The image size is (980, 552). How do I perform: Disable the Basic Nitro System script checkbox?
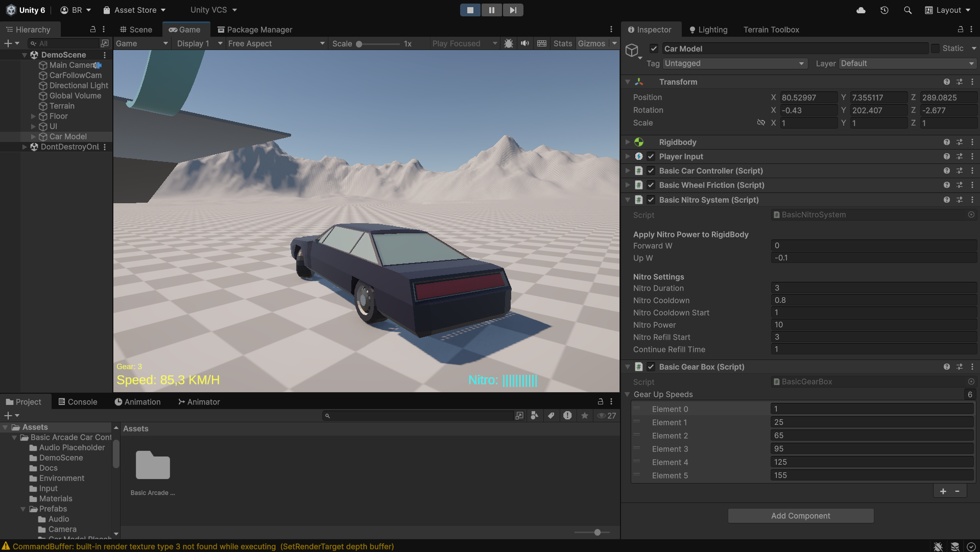(651, 200)
